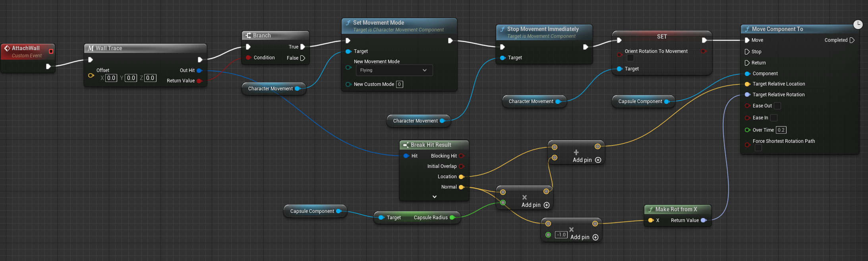
Task: Enable the Ease In checkbox
Action: [x=774, y=118]
